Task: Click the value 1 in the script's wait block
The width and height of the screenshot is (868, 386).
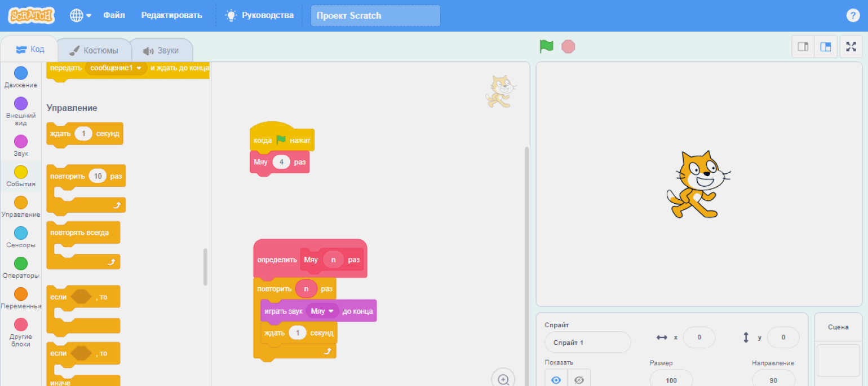Action: (x=298, y=333)
